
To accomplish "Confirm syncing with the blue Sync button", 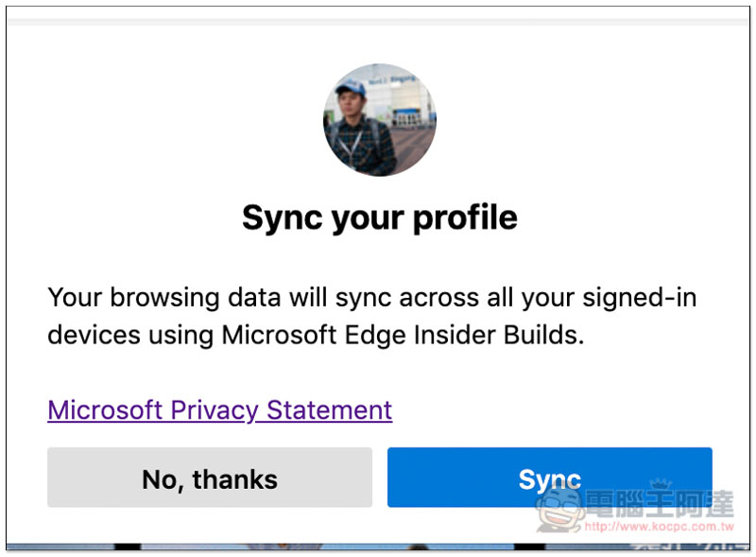I will pyautogui.click(x=550, y=478).
